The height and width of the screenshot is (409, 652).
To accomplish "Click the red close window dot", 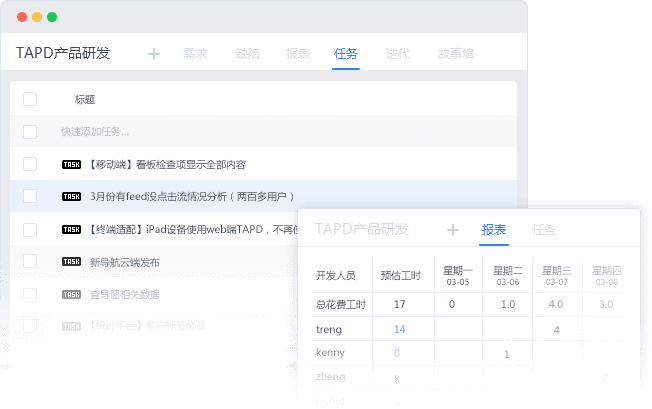I will (22, 17).
